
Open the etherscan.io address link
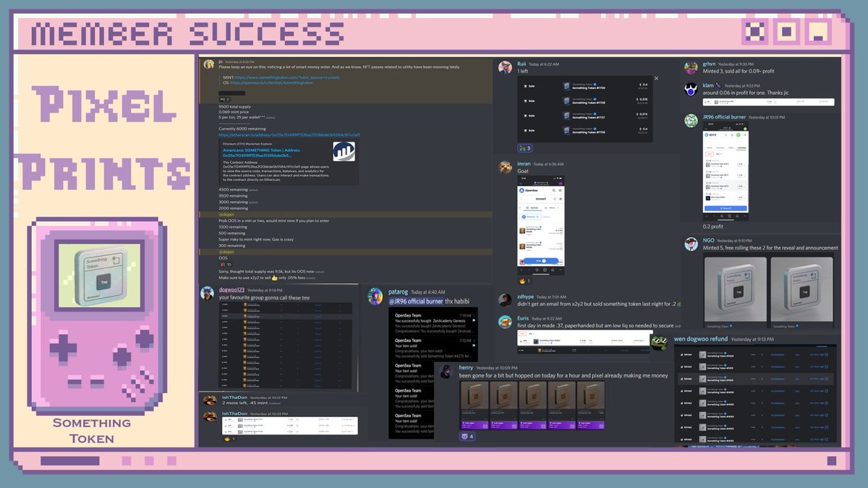pyautogui.click(x=289, y=134)
